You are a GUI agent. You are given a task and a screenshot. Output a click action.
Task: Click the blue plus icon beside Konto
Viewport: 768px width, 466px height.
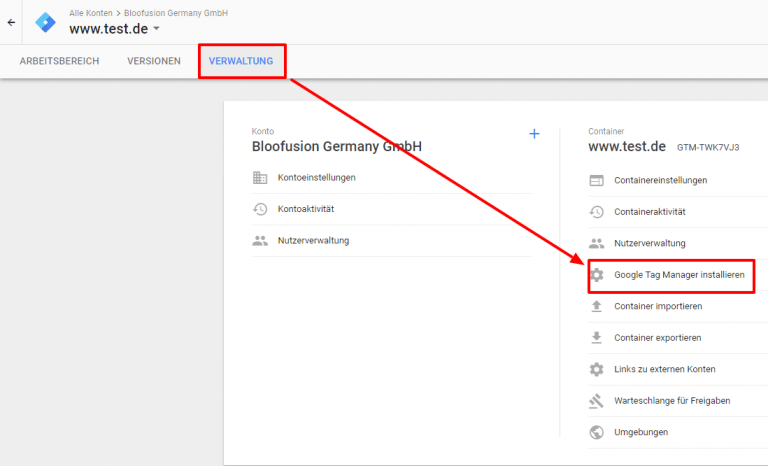(x=534, y=134)
